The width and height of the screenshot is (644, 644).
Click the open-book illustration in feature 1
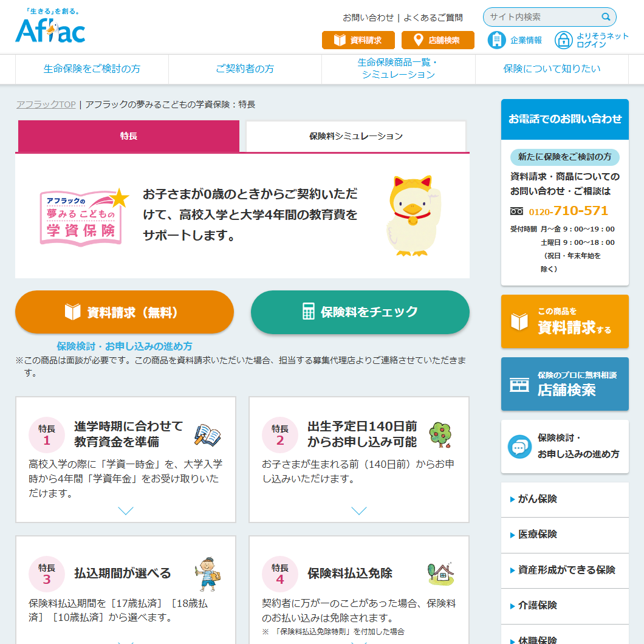pos(207,436)
